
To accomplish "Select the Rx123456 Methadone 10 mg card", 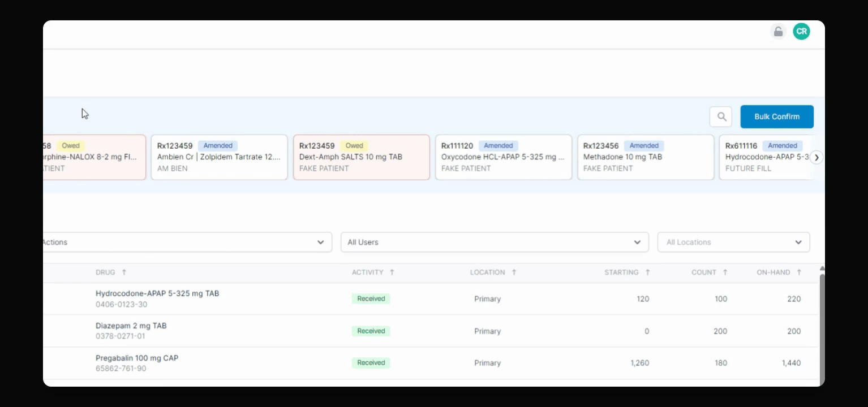I will [x=645, y=157].
